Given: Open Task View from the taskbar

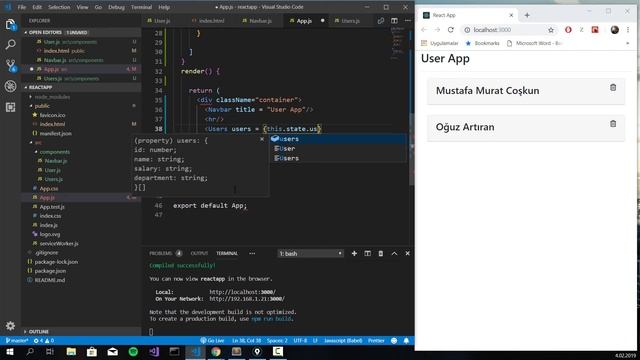Looking at the screenshot, I should click(x=50, y=351).
